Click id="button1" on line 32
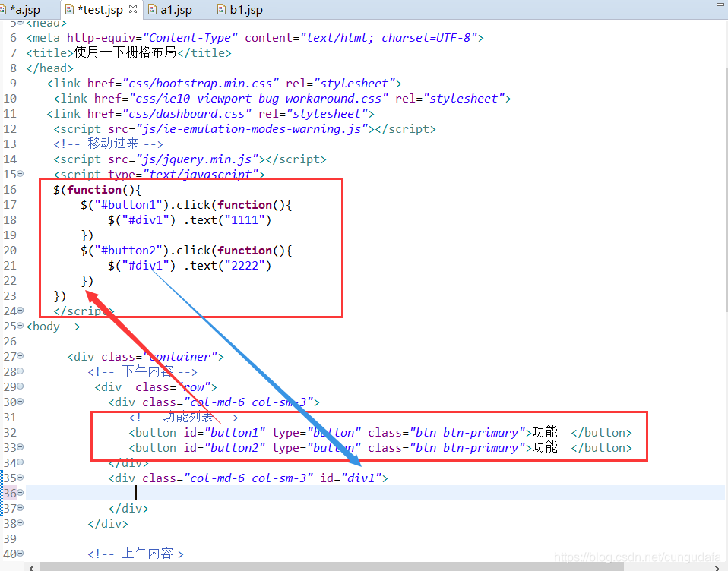Image resolution: width=728 pixels, height=571 pixels. pyautogui.click(x=224, y=433)
